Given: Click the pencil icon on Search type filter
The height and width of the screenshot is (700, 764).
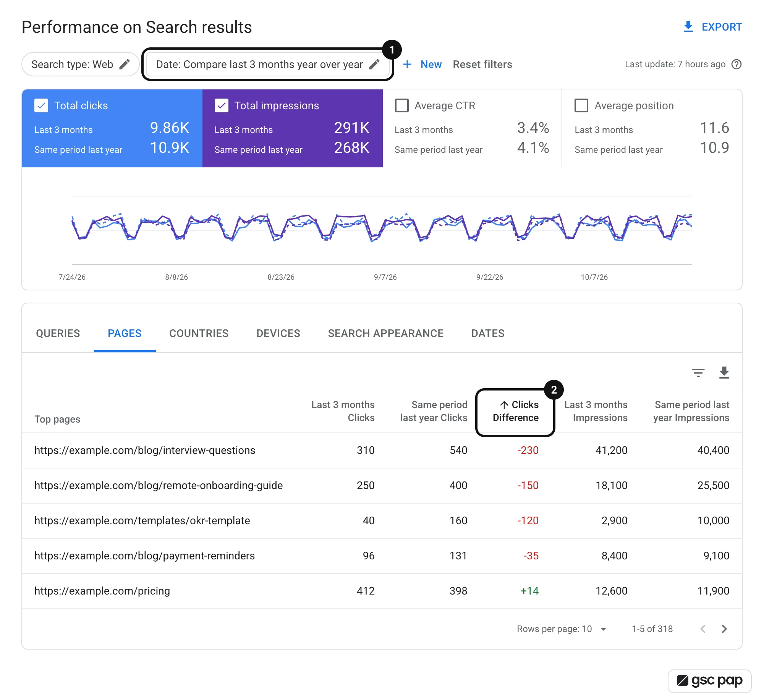Looking at the screenshot, I should click(125, 64).
